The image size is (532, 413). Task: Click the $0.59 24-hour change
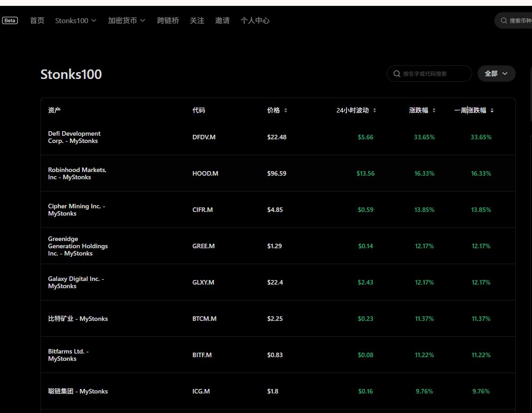(x=366, y=210)
